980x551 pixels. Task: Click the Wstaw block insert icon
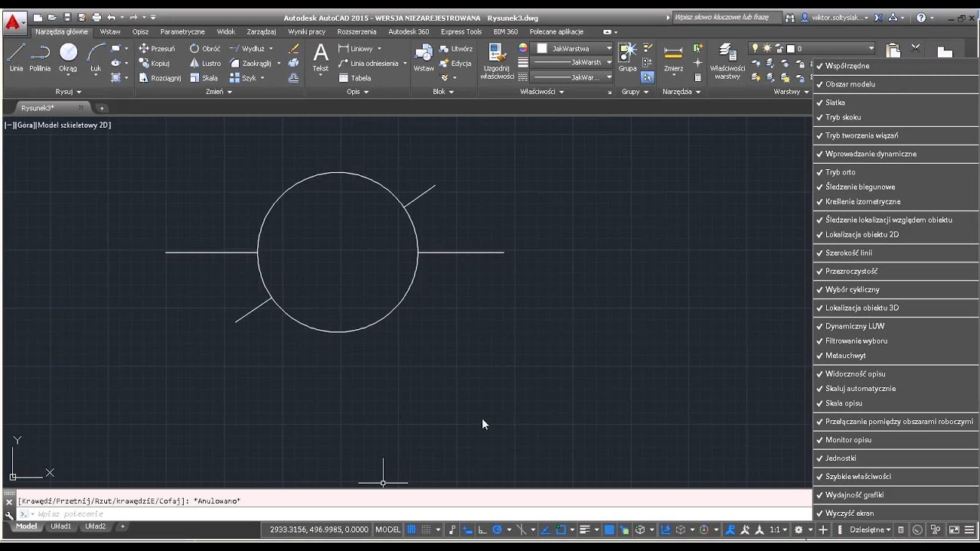point(423,57)
